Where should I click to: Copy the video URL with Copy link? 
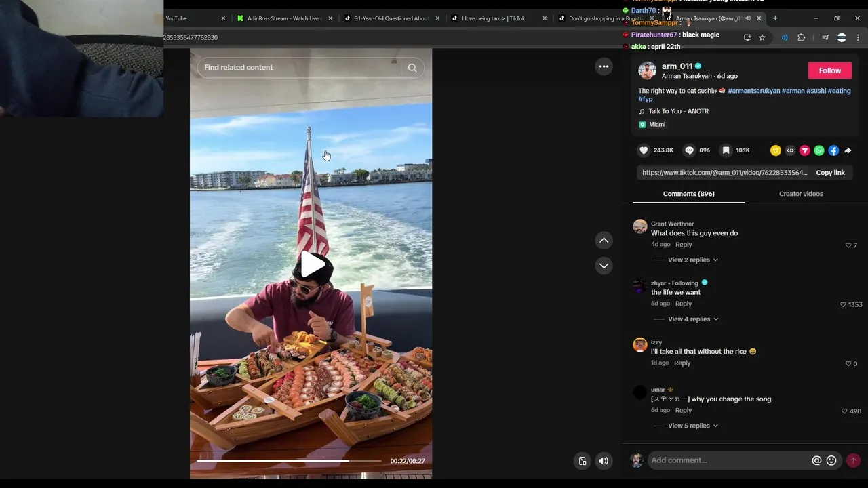pos(830,173)
